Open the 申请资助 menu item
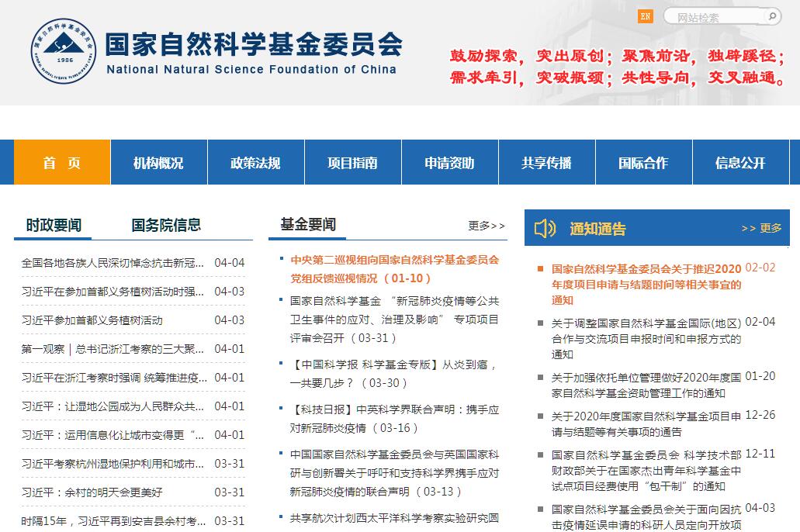This screenshot has height=532, width=800. 449,162
